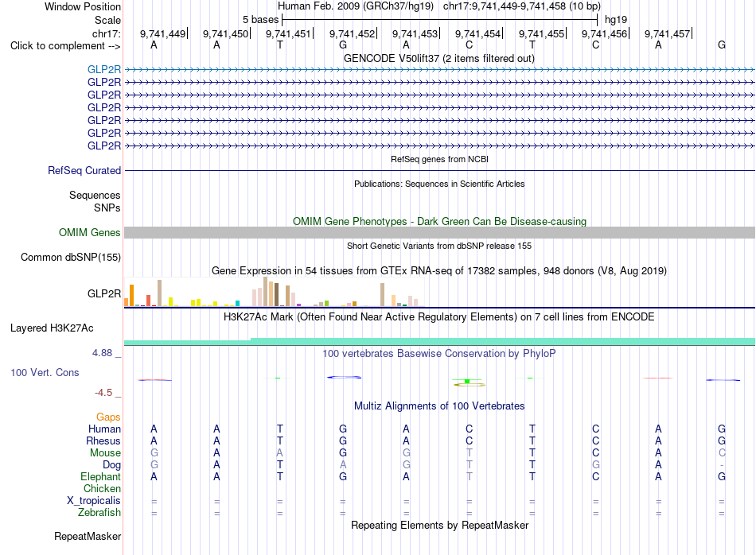Click the green PhyloP conservation mark
This screenshot has height=555, width=756.
click(466, 382)
